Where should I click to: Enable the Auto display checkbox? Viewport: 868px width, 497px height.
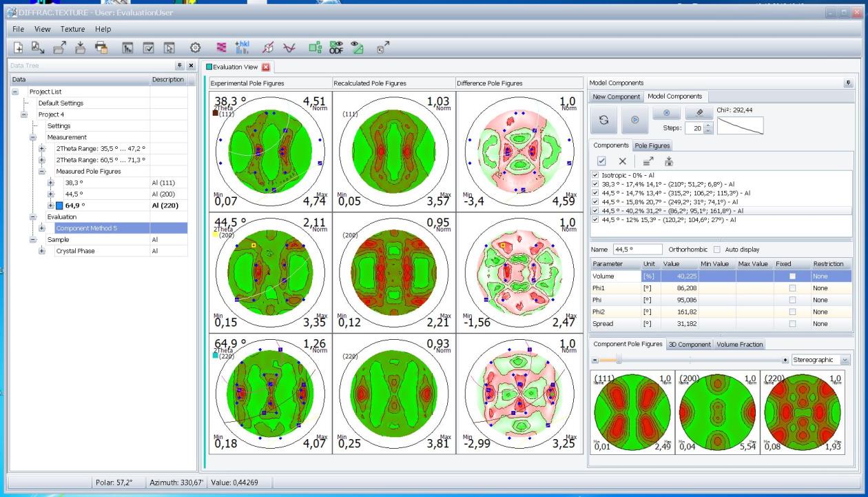[716, 249]
